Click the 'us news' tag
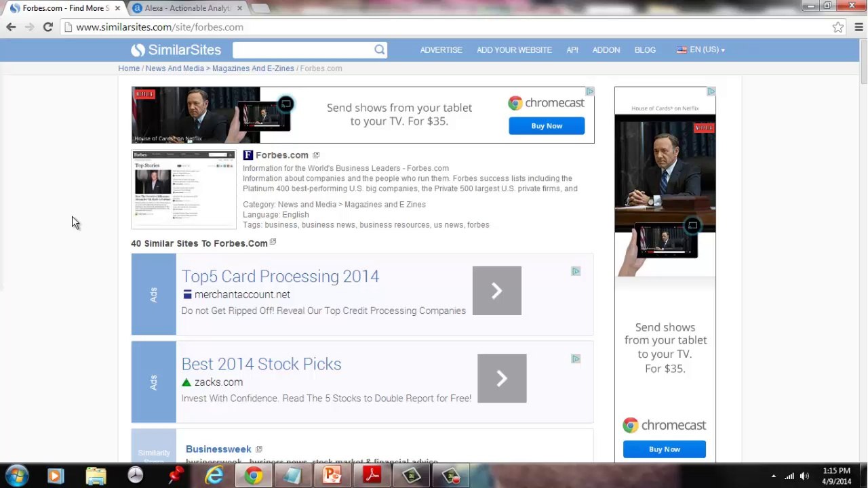Image resolution: width=868 pixels, height=488 pixels. click(448, 225)
